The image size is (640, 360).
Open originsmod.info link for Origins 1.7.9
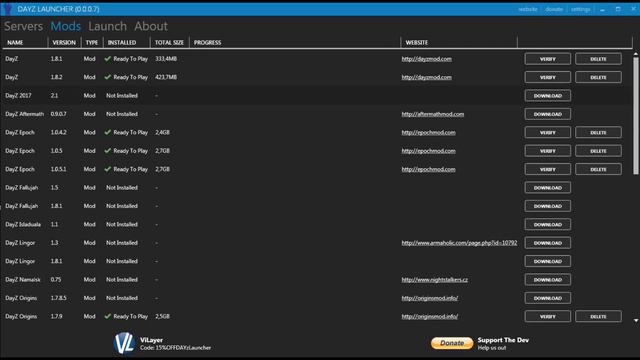click(x=430, y=316)
